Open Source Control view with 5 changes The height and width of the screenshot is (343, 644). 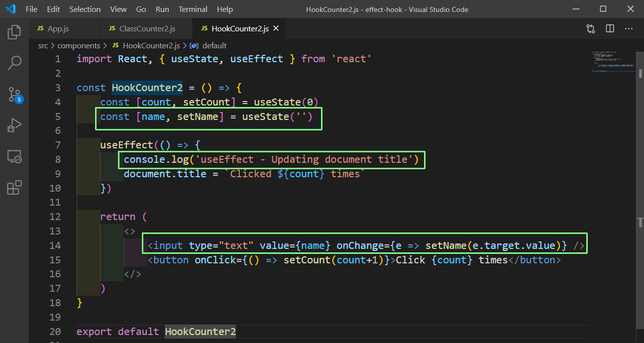click(x=14, y=95)
